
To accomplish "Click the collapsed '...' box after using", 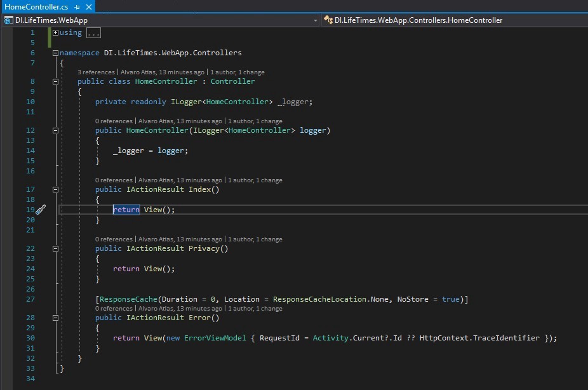I will [93, 32].
